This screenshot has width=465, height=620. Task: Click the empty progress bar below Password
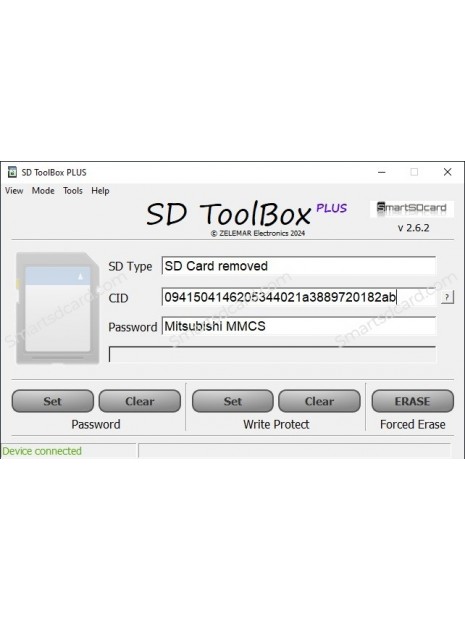click(x=272, y=354)
